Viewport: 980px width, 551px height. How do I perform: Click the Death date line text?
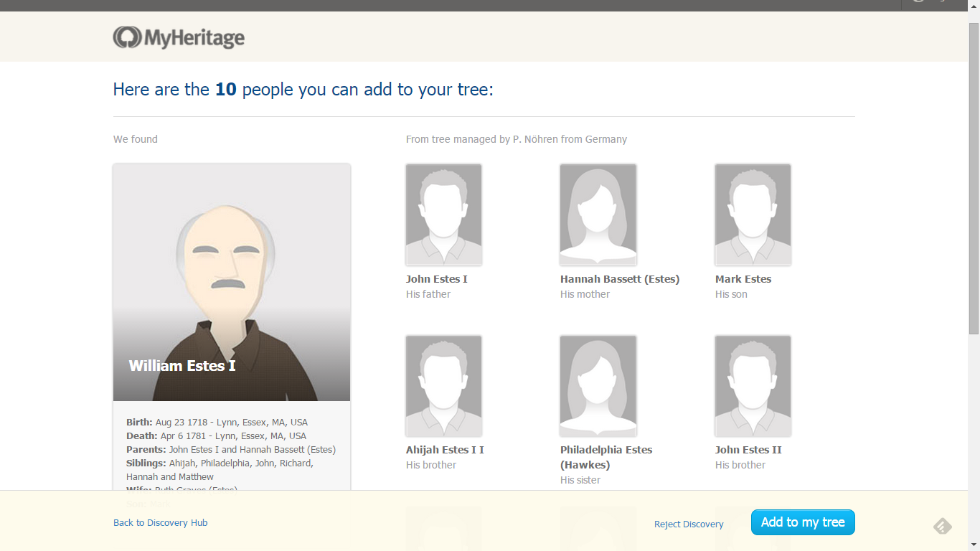pyautogui.click(x=217, y=436)
